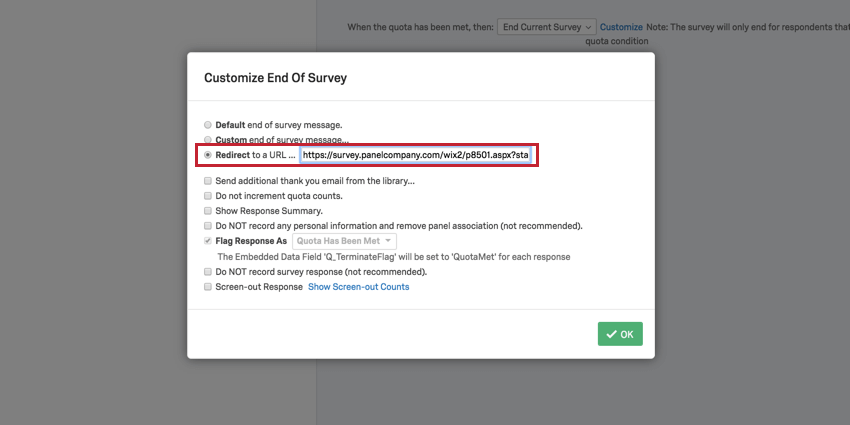Check Do NOT record any personal information
This screenshot has width=850, height=425.
207,226
